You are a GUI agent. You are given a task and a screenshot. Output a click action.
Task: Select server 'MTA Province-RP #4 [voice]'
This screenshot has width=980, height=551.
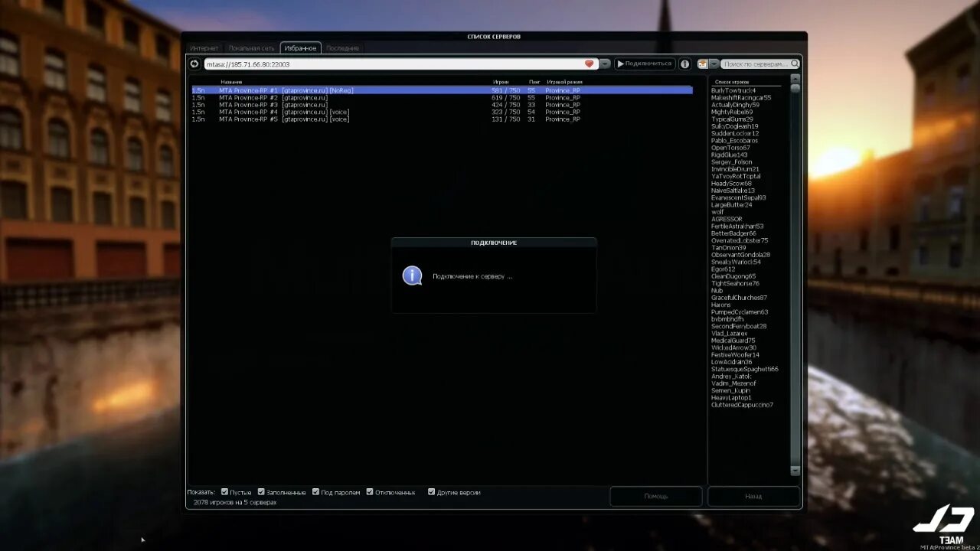pyautogui.click(x=442, y=112)
